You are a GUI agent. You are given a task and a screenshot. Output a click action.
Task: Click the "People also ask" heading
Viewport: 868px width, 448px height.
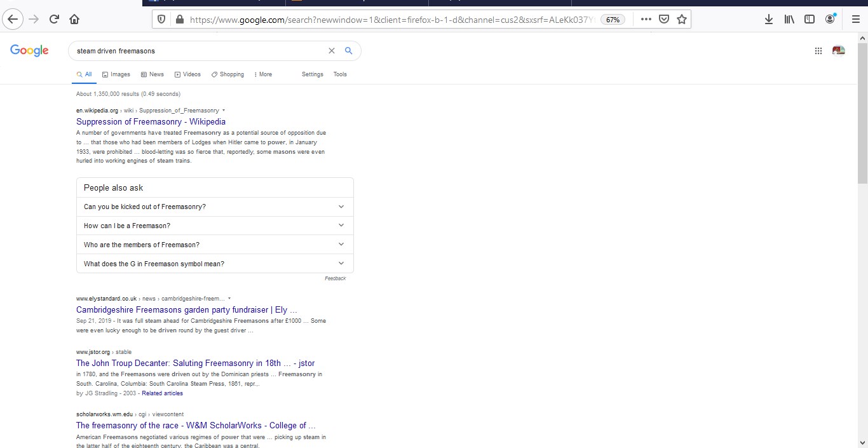pos(114,188)
